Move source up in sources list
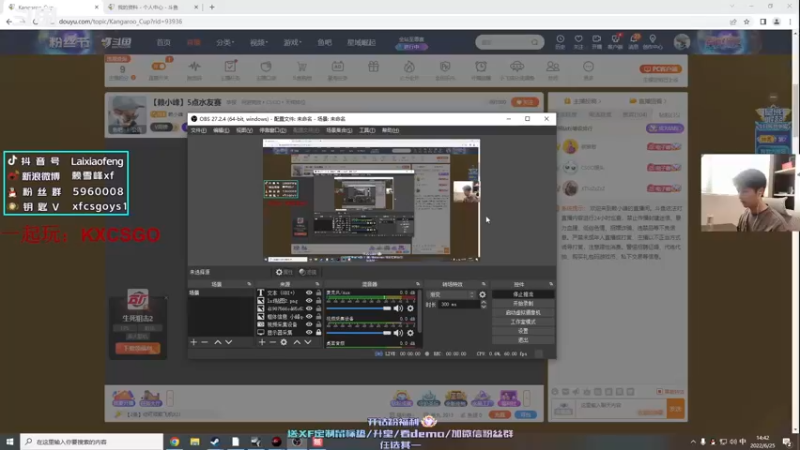The height and width of the screenshot is (450, 800). click(x=297, y=342)
